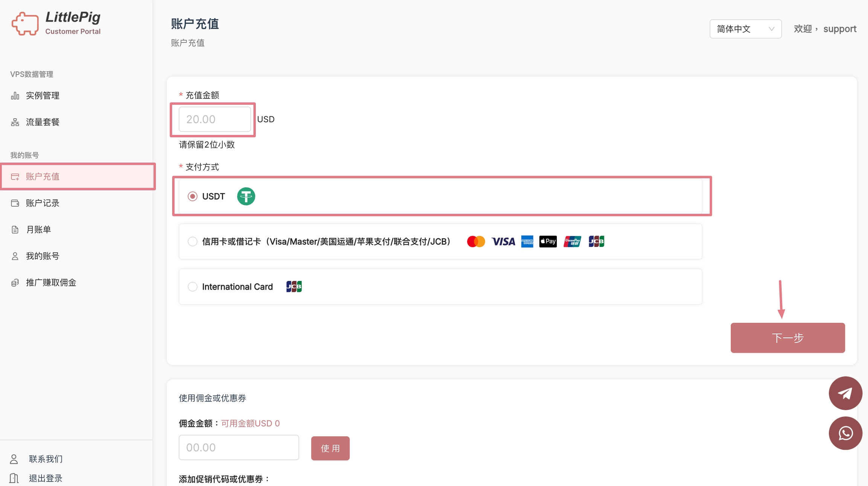
Task: Open 流量套餐 sidebar item
Action: [x=43, y=122]
